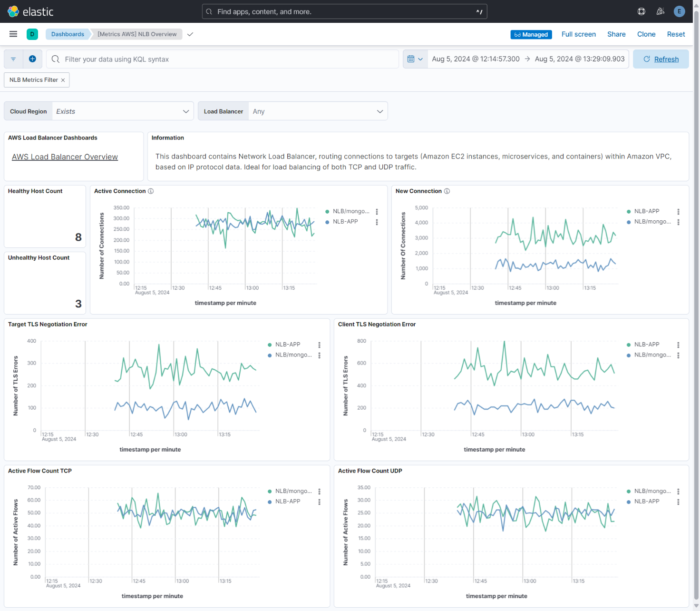700x611 pixels.
Task: Click the Refresh button
Action: pos(661,59)
